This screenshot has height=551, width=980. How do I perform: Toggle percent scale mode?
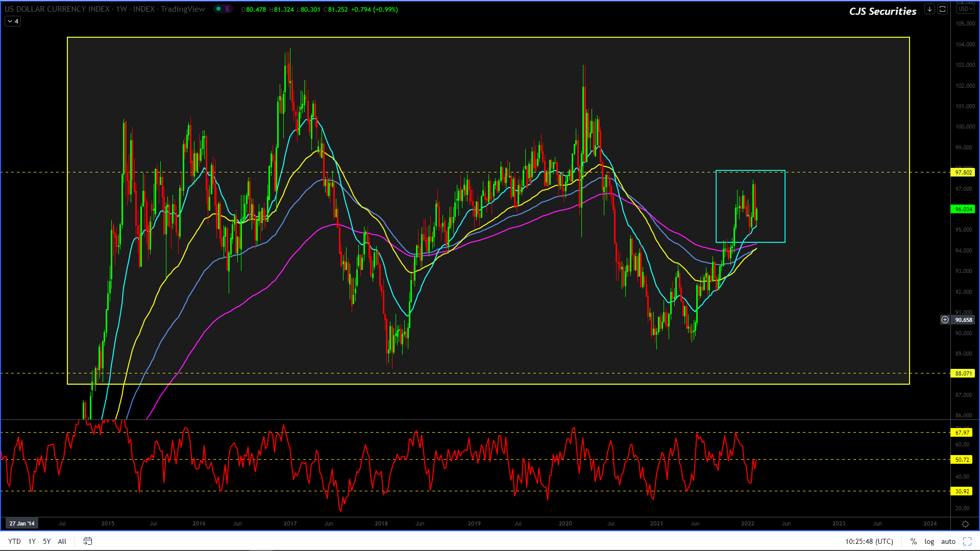pos(914,541)
